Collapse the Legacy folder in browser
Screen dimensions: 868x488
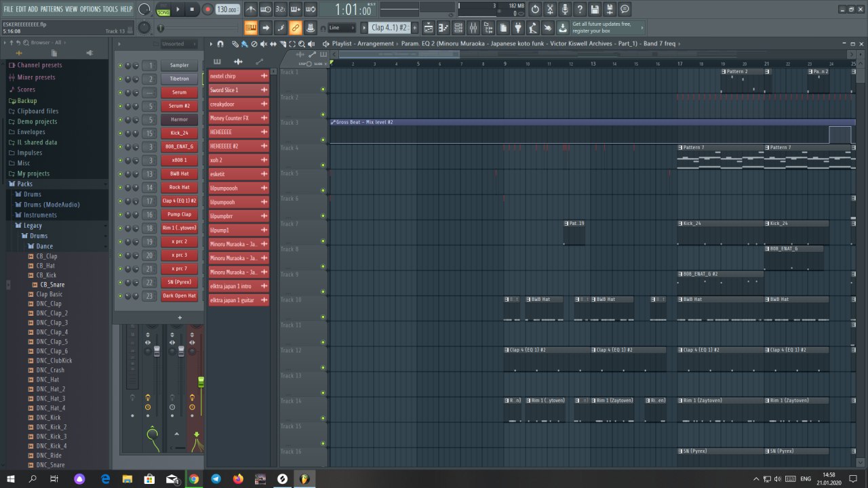click(33, 226)
